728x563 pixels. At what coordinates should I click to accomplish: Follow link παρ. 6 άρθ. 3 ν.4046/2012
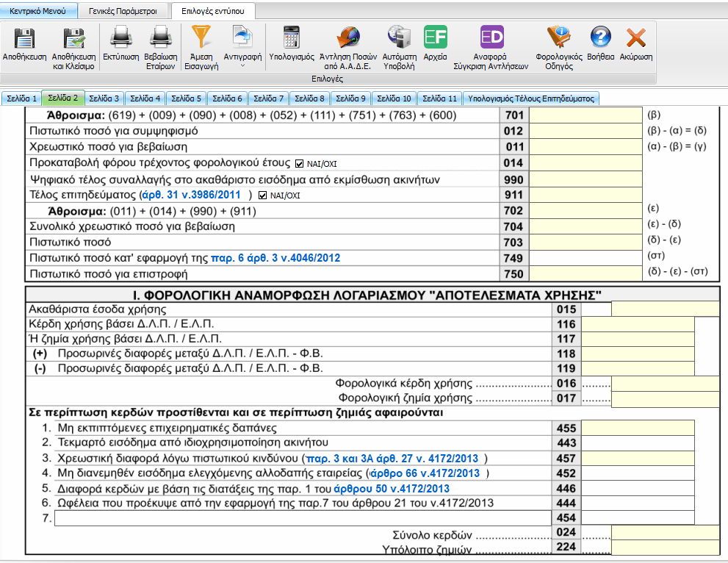click(x=275, y=258)
